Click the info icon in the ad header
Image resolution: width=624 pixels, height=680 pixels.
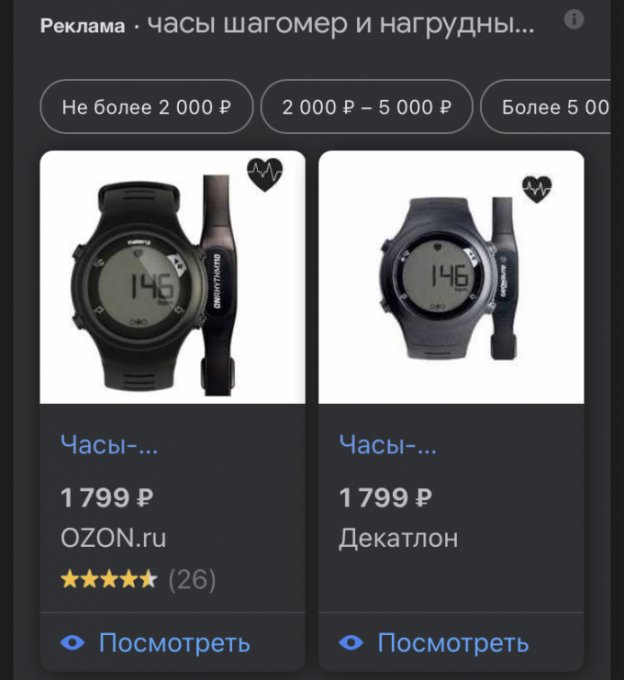pyautogui.click(x=574, y=20)
